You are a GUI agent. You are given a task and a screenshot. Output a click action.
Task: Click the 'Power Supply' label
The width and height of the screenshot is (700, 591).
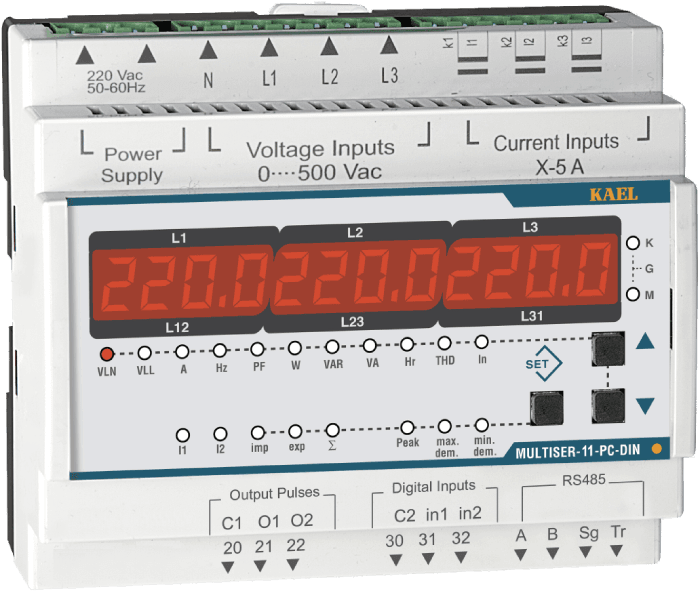(x=132, y=165)
